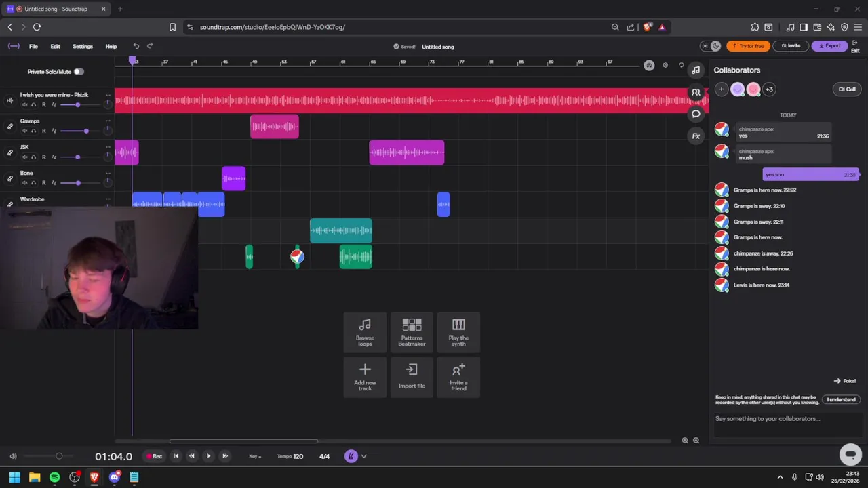The image size is (868, 488).
Task: Open Patterns Beatmaker
Action: click(412, 332)
